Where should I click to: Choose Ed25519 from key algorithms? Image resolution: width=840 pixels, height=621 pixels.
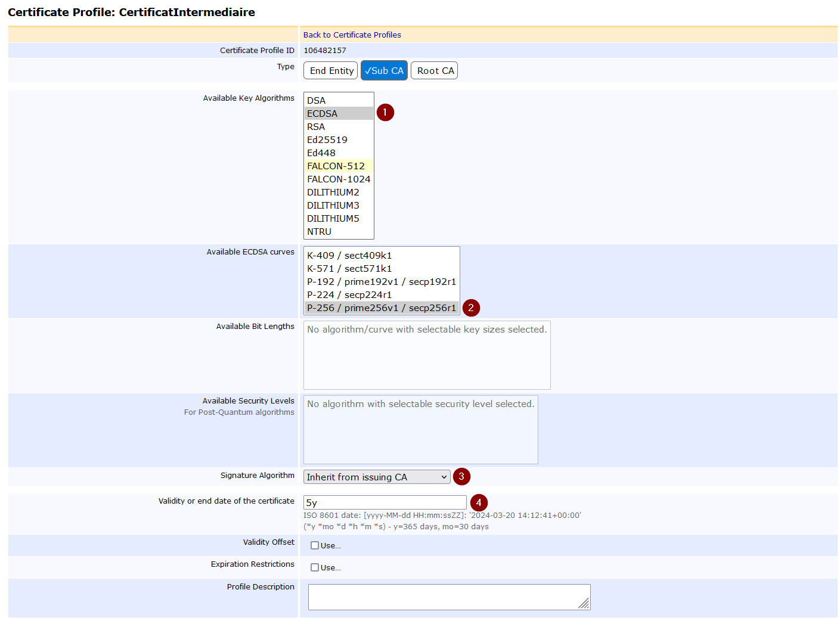click(327, 140)
